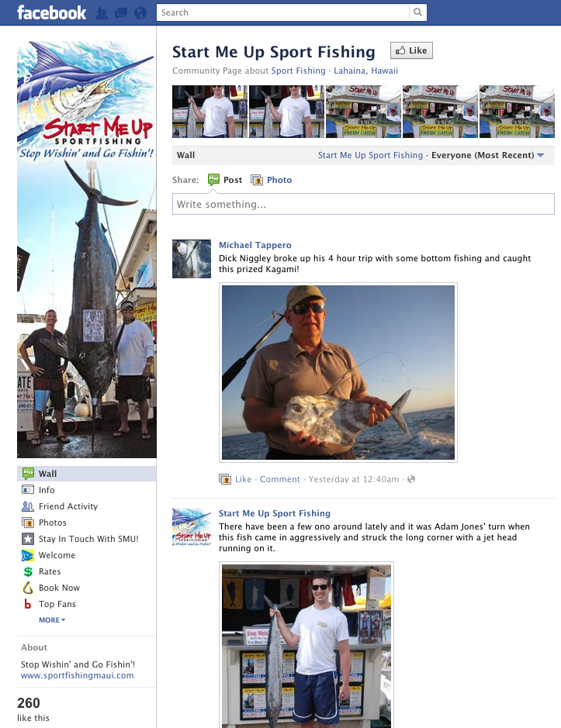The width and height of the screenshot is (561, 728).
Task: Like Michael Tappero's Kagami post
Action: click(x=243, y=479)
